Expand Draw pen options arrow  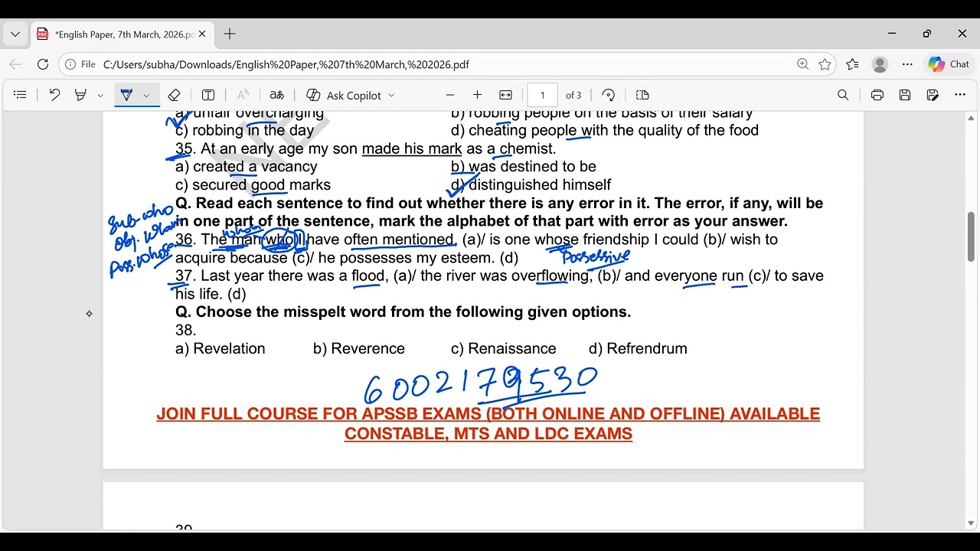(146, 96)
